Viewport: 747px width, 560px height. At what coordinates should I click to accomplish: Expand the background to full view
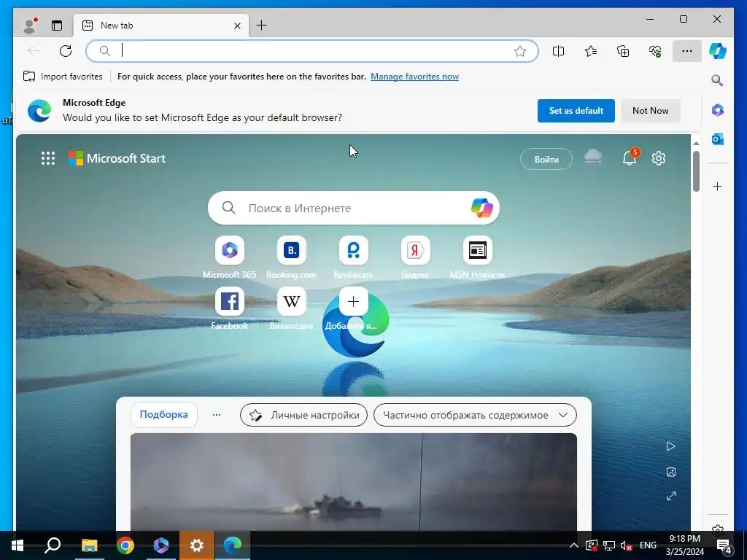[671, 496]
